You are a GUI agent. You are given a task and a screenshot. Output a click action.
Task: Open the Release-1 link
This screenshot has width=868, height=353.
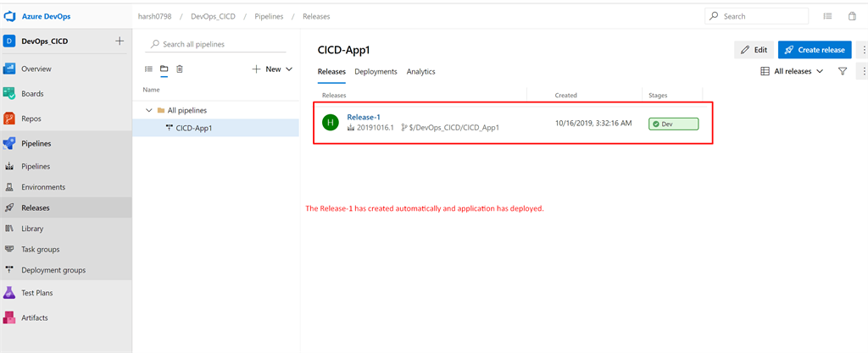pos(363,117)
